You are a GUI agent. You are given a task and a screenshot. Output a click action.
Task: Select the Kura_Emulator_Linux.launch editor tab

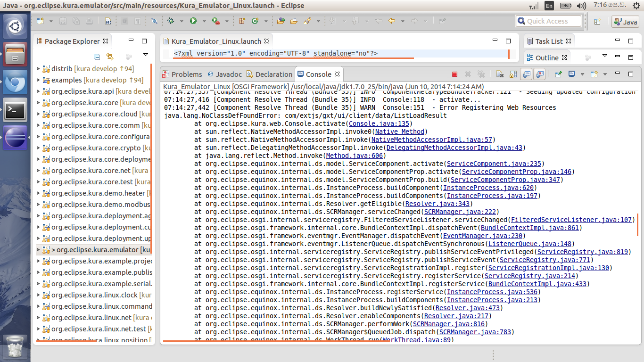pyautogui.click(x=216, y=41)
